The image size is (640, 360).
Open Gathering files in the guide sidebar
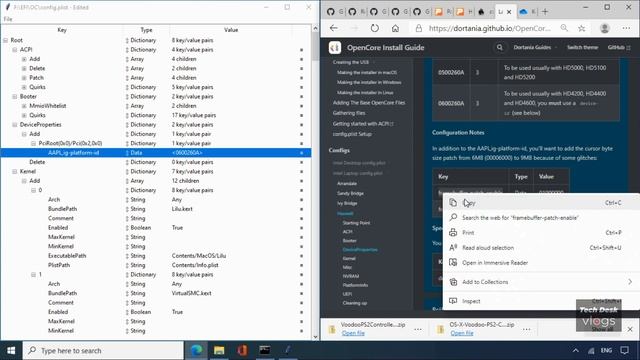349,113
